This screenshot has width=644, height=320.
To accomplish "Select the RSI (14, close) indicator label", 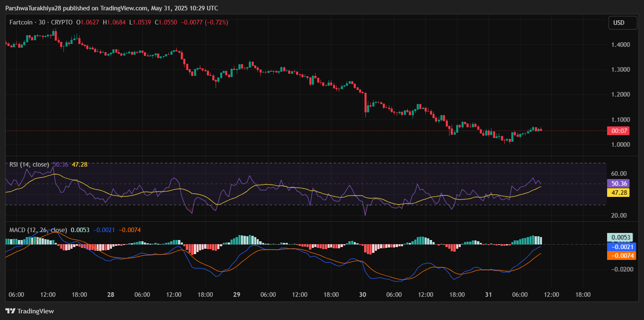I will click(x=29, y=165).
